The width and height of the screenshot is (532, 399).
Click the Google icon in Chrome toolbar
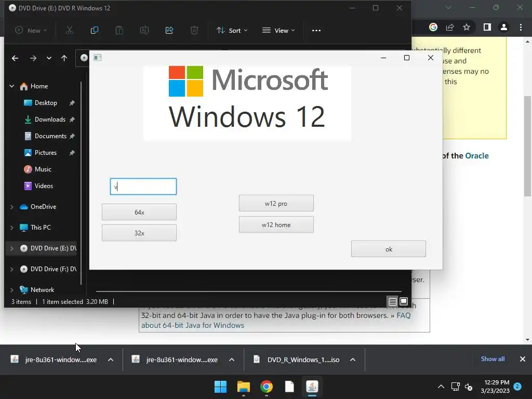pyautogui.click(x=433, y=27)
